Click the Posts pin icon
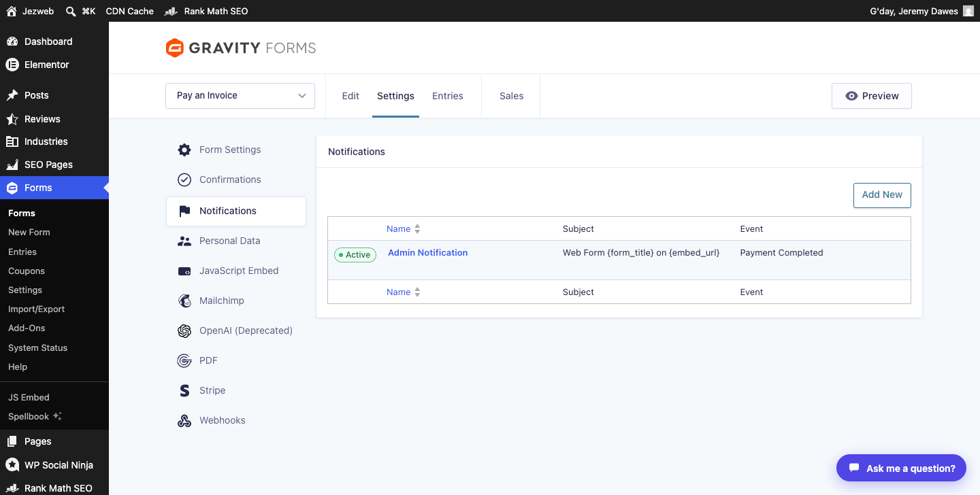The width and height of the screenshot is (980, 495). pos(12,95)
